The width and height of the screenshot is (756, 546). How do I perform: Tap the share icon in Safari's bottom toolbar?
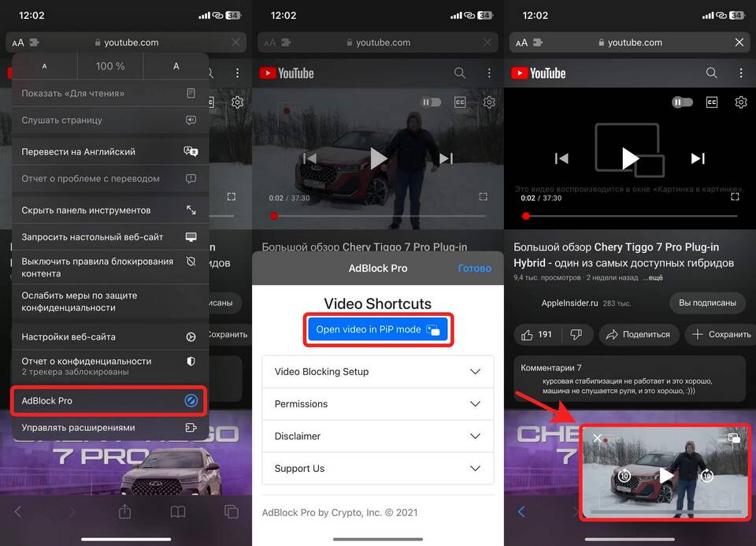125,511
